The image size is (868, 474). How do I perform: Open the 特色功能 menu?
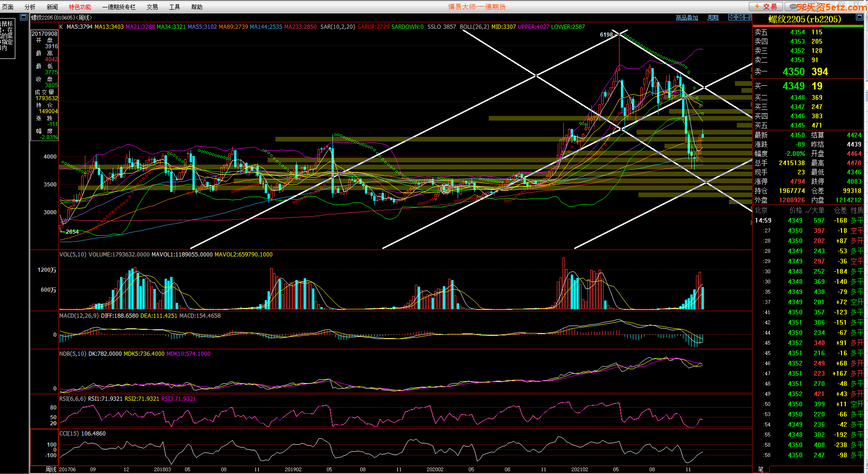(x=80, y=7)
